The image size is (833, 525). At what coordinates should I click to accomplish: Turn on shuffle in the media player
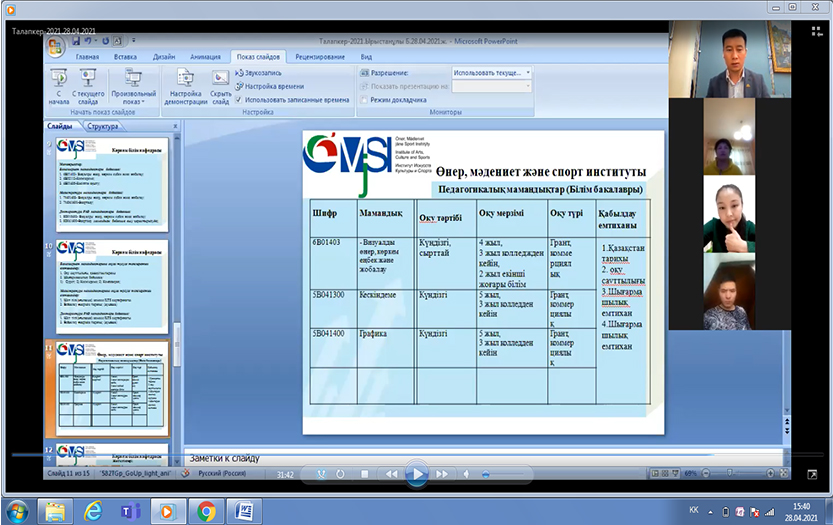pos(321,474)
